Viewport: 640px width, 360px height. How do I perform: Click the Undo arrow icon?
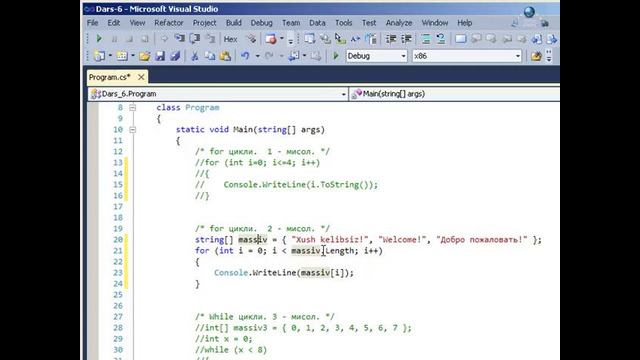(245, 56)
